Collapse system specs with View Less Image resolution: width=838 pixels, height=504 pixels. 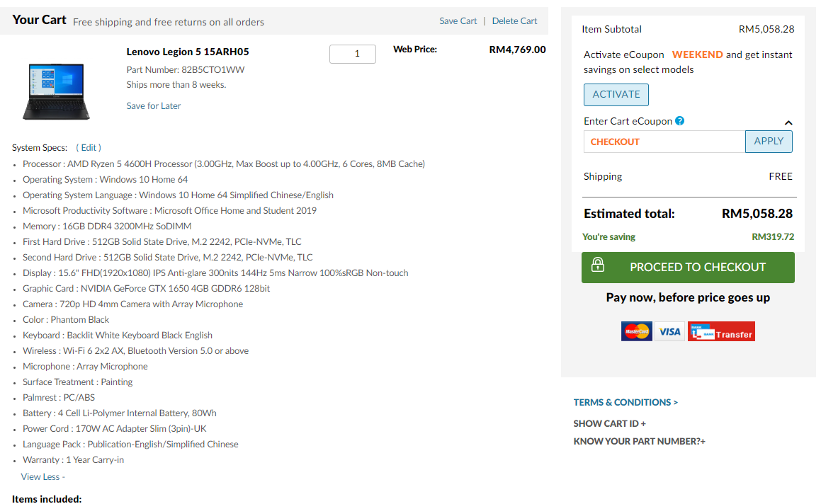[43, 477]
